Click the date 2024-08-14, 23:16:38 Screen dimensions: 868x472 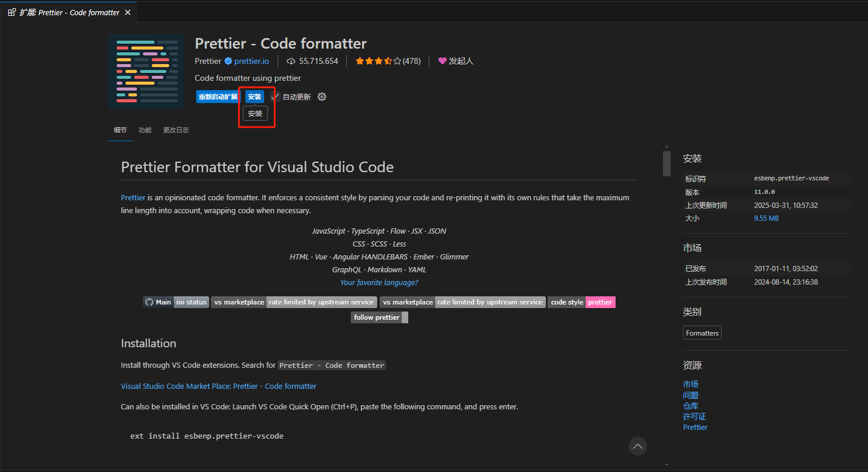point(786,282)
